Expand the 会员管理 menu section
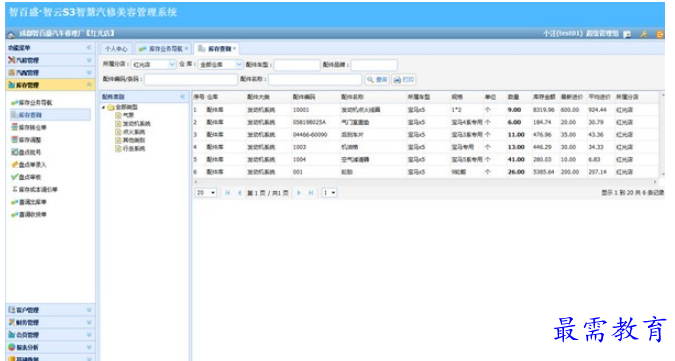 point(50,335)
